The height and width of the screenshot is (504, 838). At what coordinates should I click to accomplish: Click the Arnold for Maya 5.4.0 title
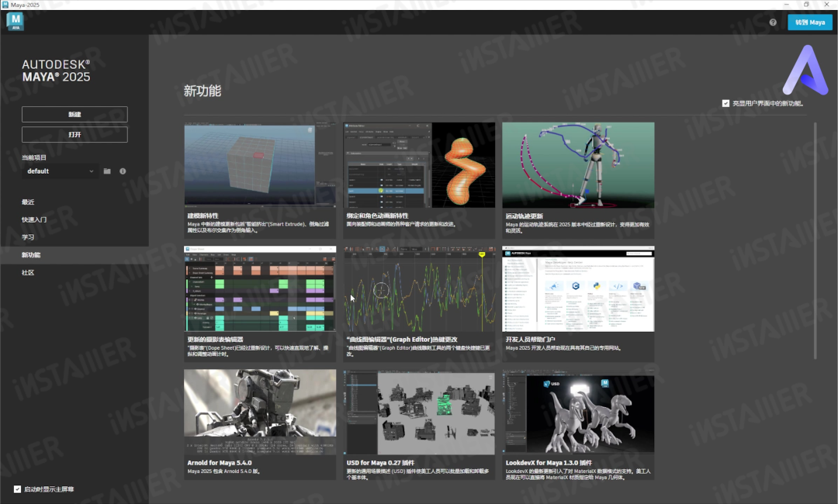(x=219, y=463)
